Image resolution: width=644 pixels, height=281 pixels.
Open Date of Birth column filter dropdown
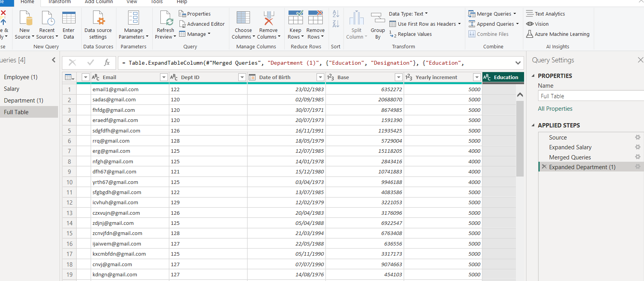(x=320, y=77)
